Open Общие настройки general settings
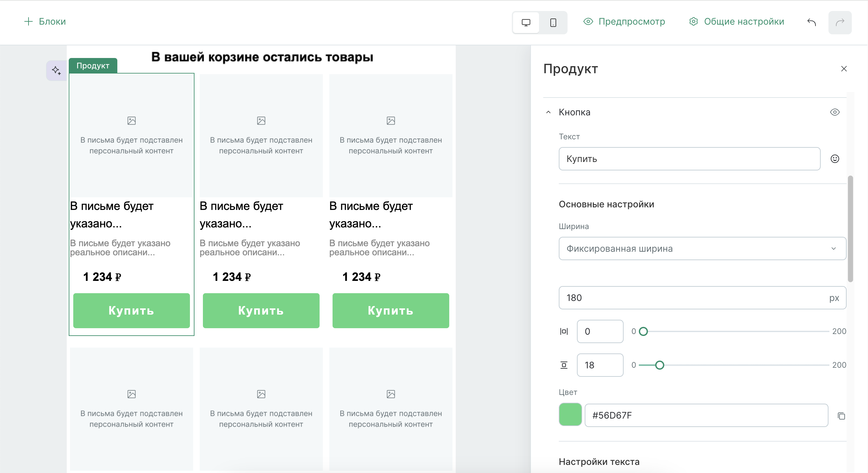 (x=737, y=22)
